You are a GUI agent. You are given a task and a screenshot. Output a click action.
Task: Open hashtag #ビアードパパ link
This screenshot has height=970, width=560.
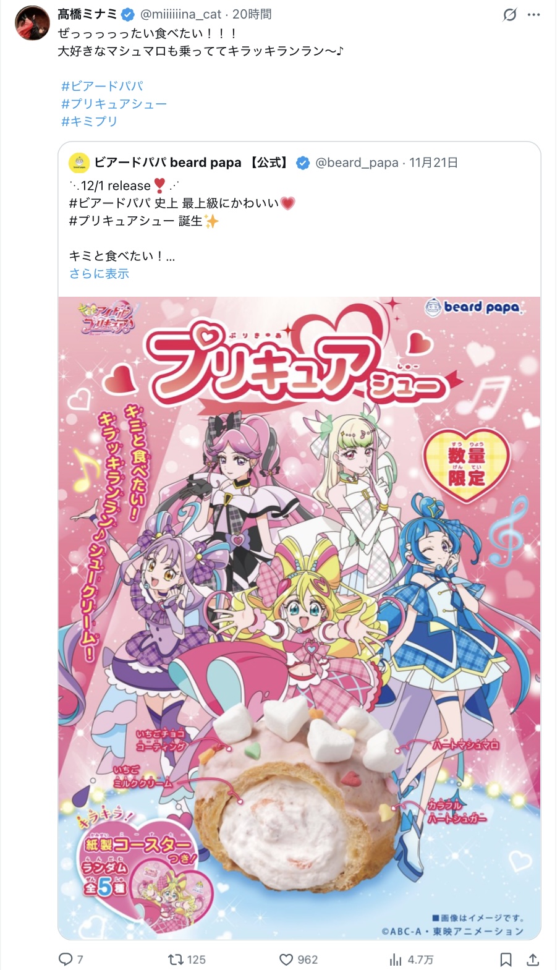[102, 86]
